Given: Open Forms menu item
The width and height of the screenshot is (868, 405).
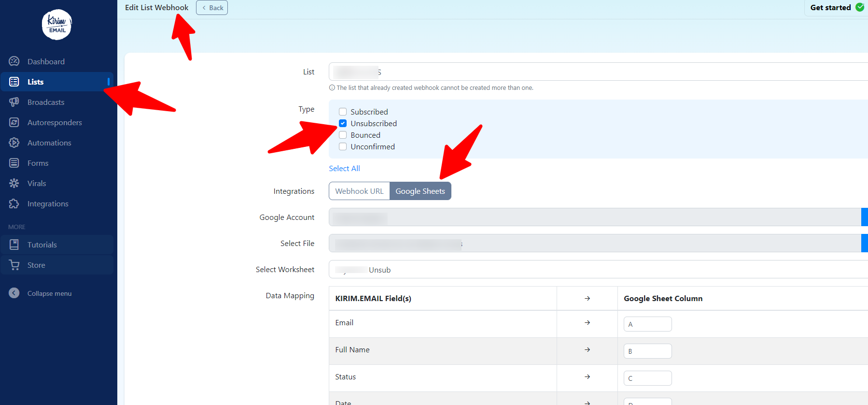Looking at the screenshot, I should pyautogui.click(x=38, y=163).
